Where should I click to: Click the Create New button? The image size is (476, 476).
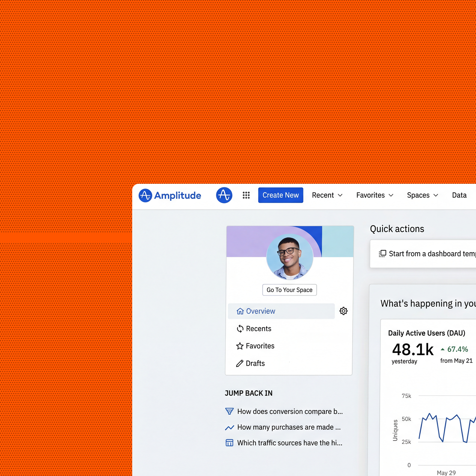point(281,195)
